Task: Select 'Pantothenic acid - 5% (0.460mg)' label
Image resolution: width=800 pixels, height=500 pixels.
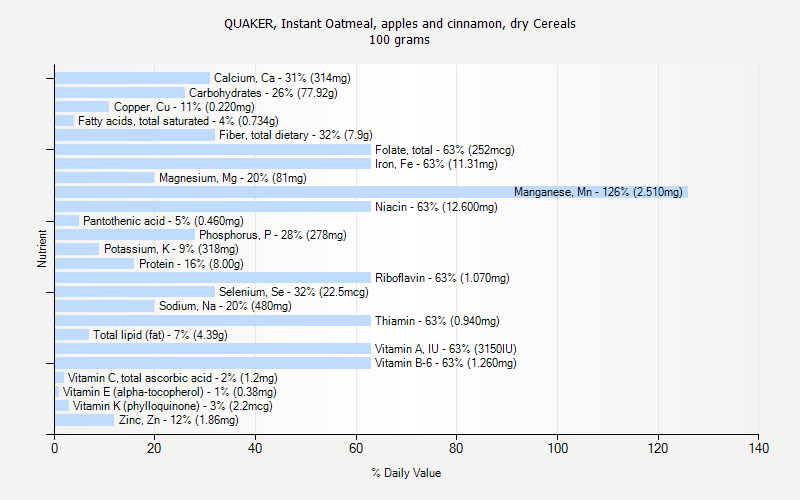Action: (163, 221)
